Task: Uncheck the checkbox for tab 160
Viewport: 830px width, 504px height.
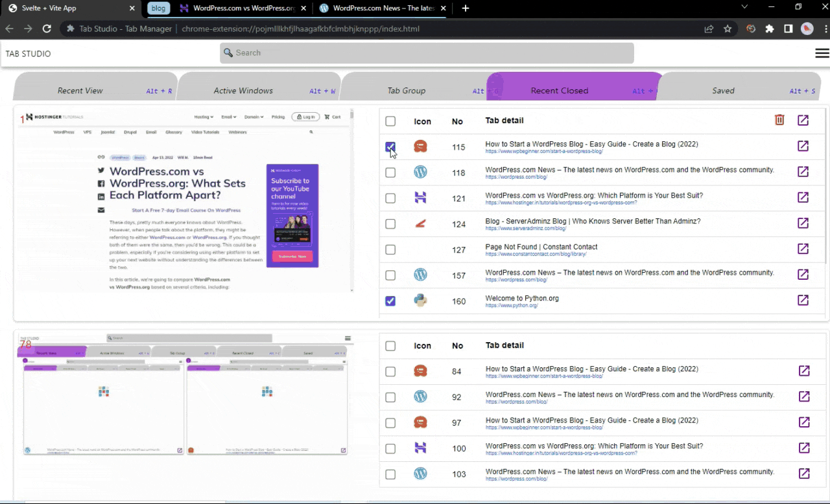Action: (x=390, y=301)
